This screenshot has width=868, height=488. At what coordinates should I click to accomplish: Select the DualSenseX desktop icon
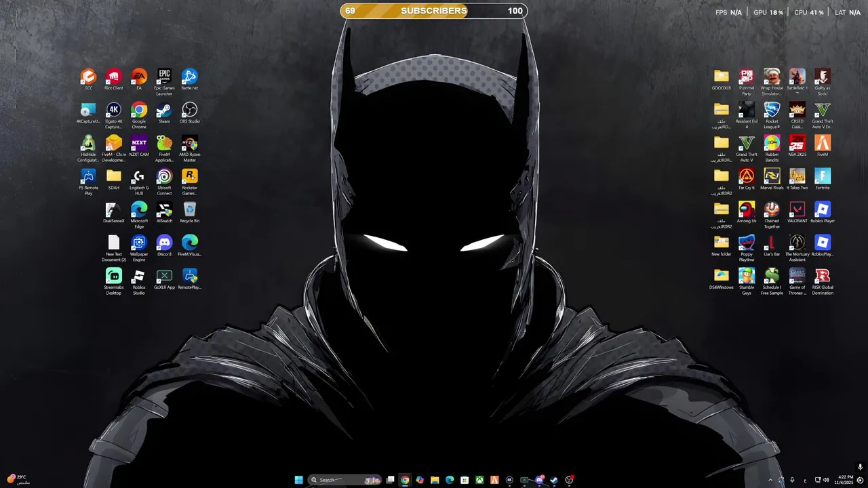click(113, 213)
